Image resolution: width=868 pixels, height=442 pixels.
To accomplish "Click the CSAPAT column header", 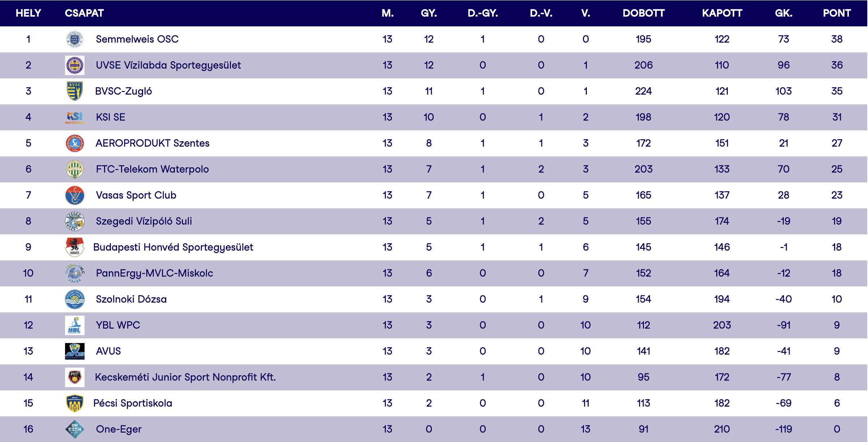I will (84, 13).
